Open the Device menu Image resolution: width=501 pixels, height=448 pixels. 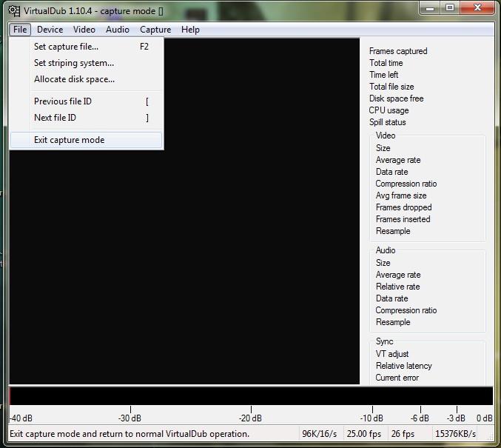coord(50,30)
